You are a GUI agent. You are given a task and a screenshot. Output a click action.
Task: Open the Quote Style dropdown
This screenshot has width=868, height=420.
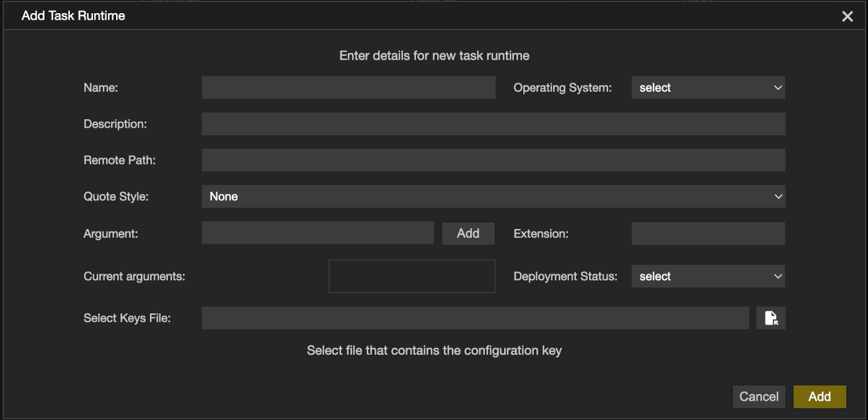pos(494,197)
